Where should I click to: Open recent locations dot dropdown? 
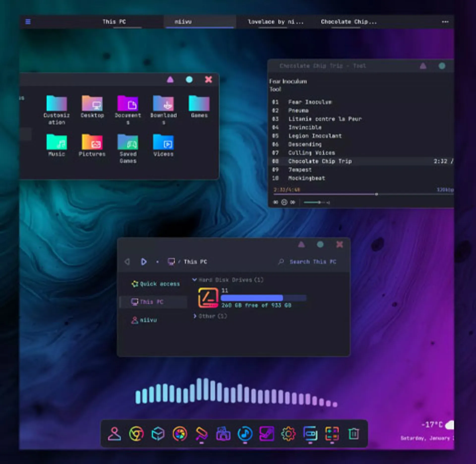coord(157,262)
